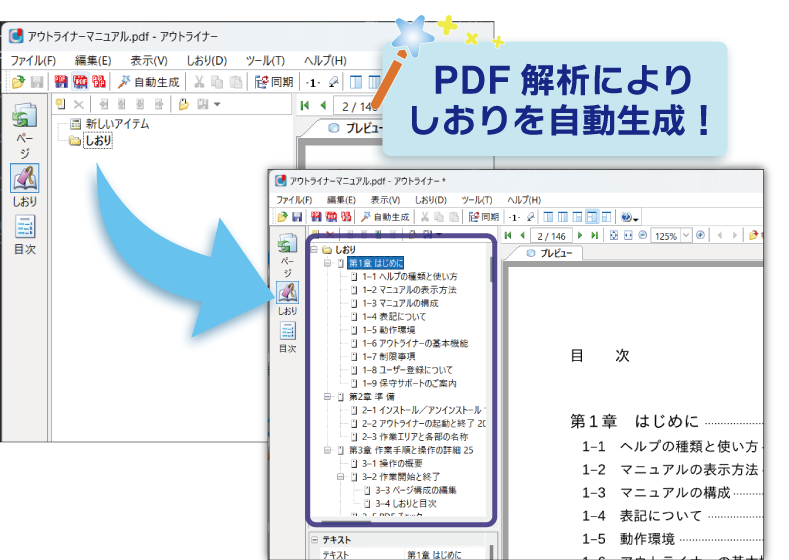The width and height of the screenshot is (789, 560).
Task: Click page field showing 2 / 146
Action: (x=551, y=236)
